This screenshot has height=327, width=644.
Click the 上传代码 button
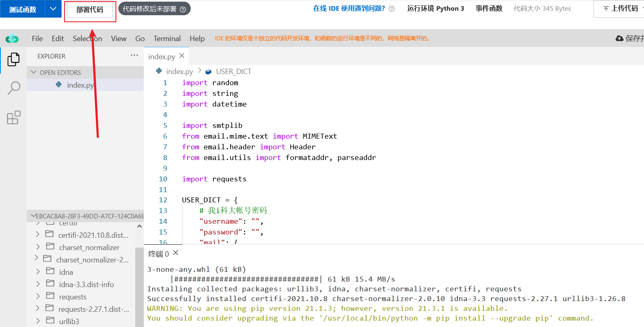[620, 9]
